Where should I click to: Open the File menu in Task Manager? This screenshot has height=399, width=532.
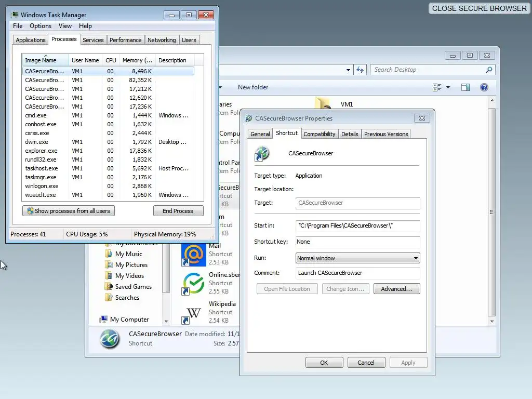pos(18,26)
